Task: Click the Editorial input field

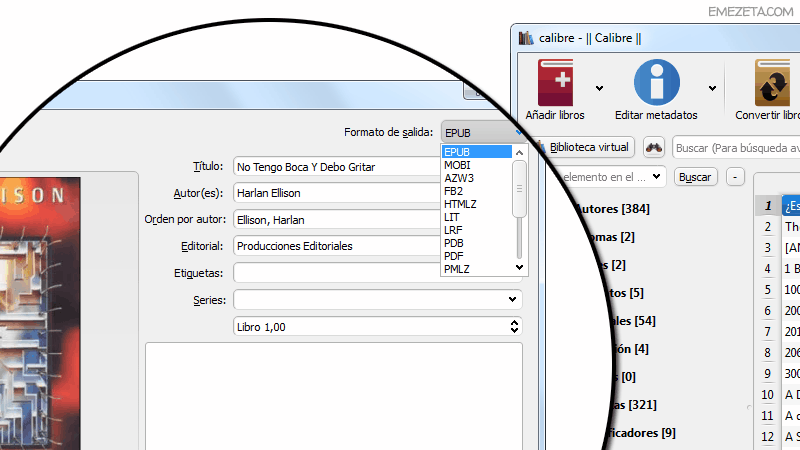Action: [x=337, y=246]
